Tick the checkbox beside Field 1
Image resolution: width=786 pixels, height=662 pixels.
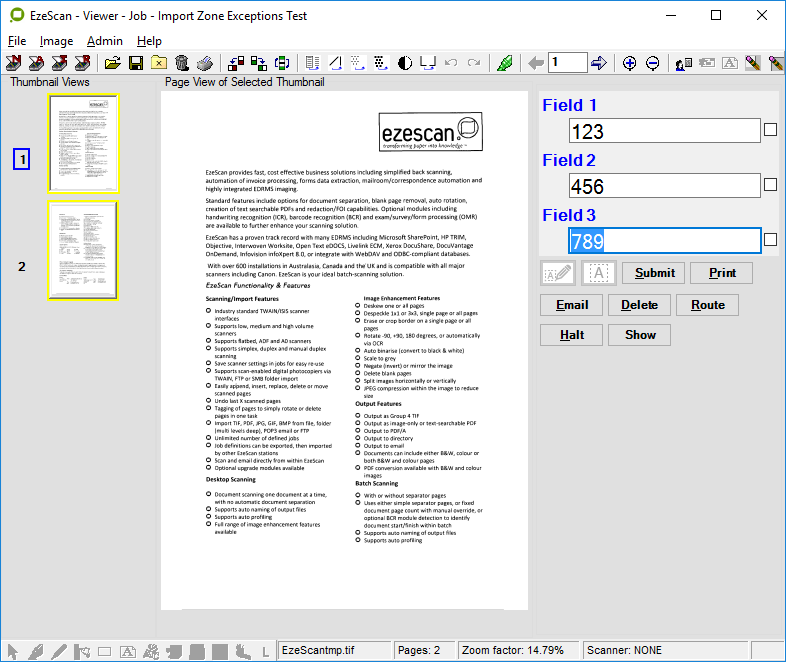770,130
